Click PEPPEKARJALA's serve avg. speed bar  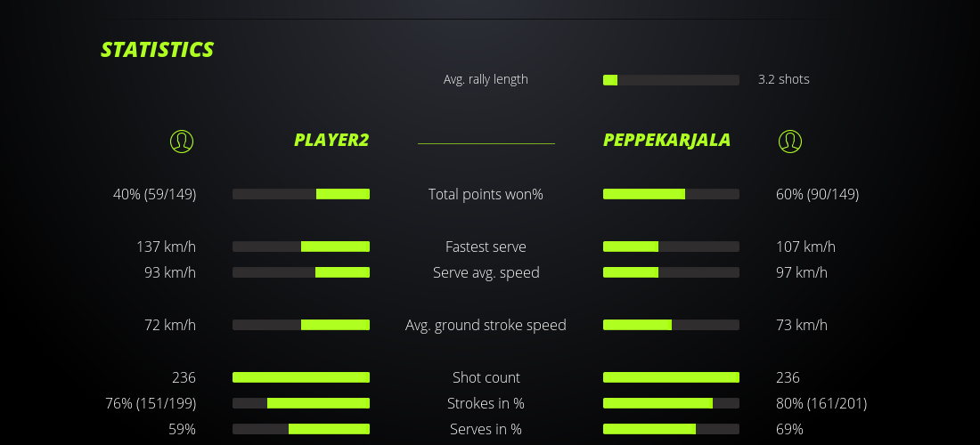point(671,272)
